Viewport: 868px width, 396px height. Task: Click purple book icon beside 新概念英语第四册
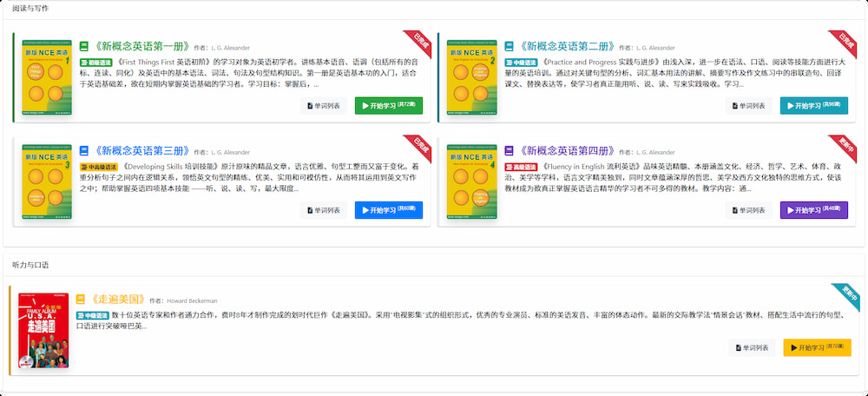(509, 151)
